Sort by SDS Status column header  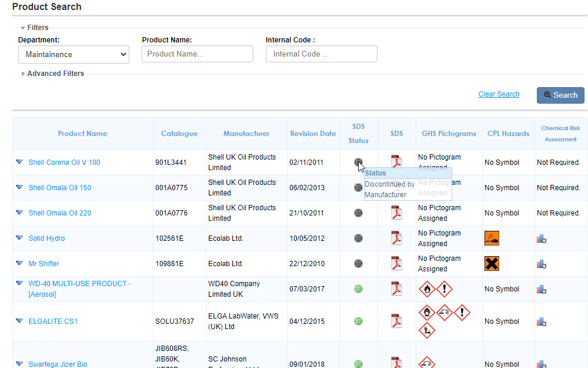pyautogui.click(x=358, y=134)
